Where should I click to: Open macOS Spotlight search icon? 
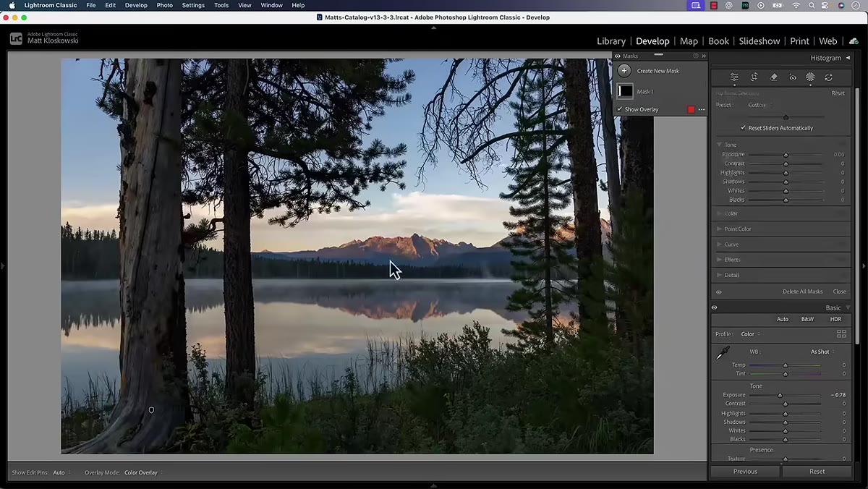812,5
